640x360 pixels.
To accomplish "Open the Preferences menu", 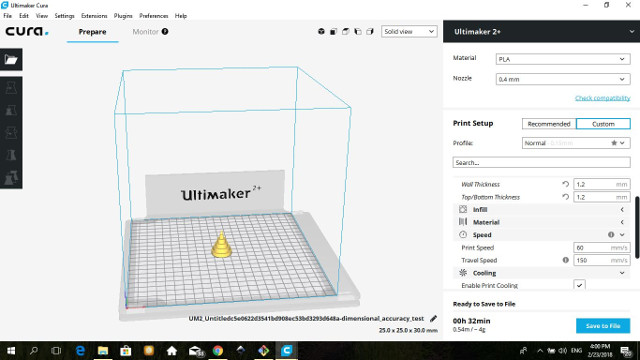I will 153,16.
